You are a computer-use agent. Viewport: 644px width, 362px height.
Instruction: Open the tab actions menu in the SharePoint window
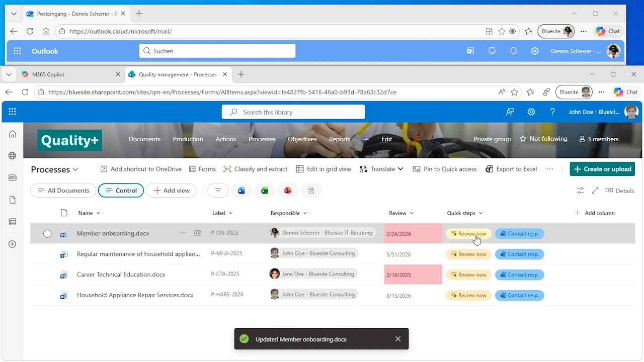tap(9, 74)
